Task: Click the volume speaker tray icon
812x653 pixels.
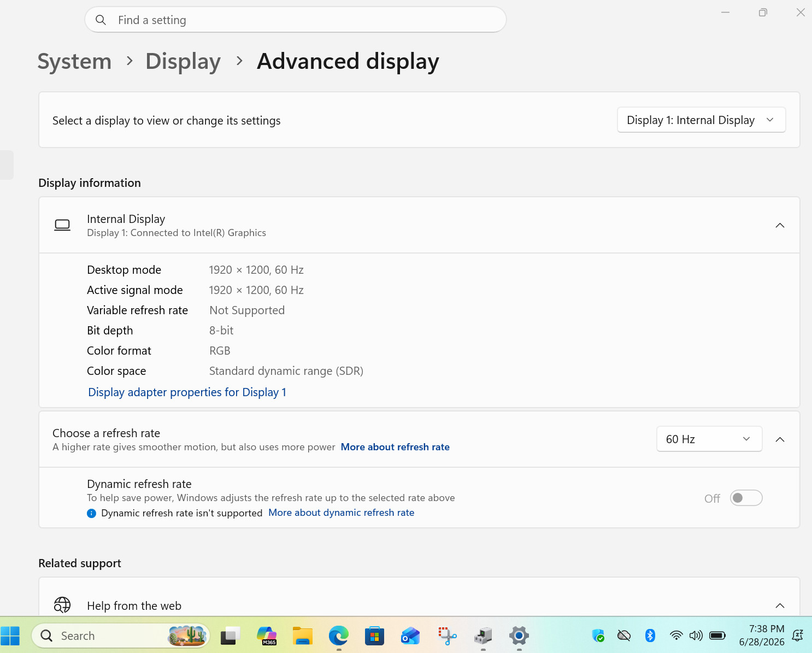Action: (696, 636)
